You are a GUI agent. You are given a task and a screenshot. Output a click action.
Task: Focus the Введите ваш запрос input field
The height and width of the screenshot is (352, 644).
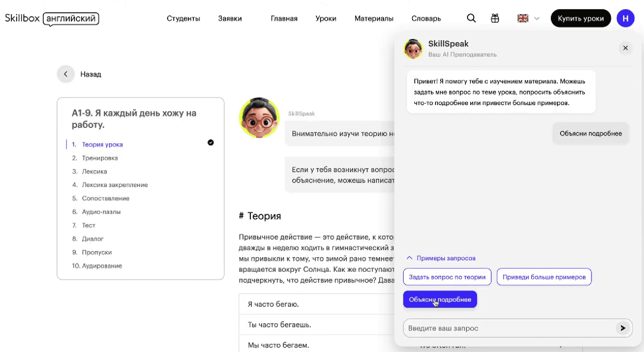[509, 328]
